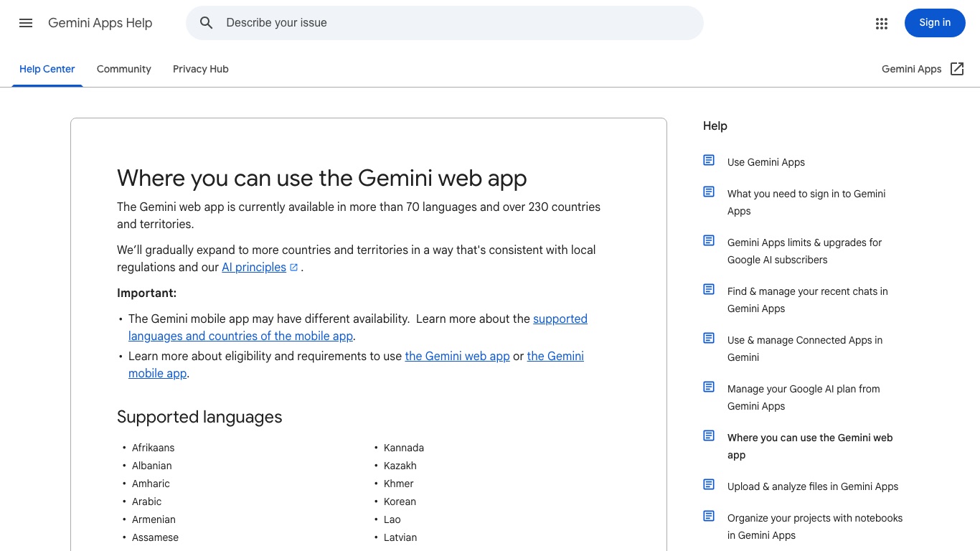Click the Gemini Apps external link icon
The image size is (980, 551).
(957, 69)
